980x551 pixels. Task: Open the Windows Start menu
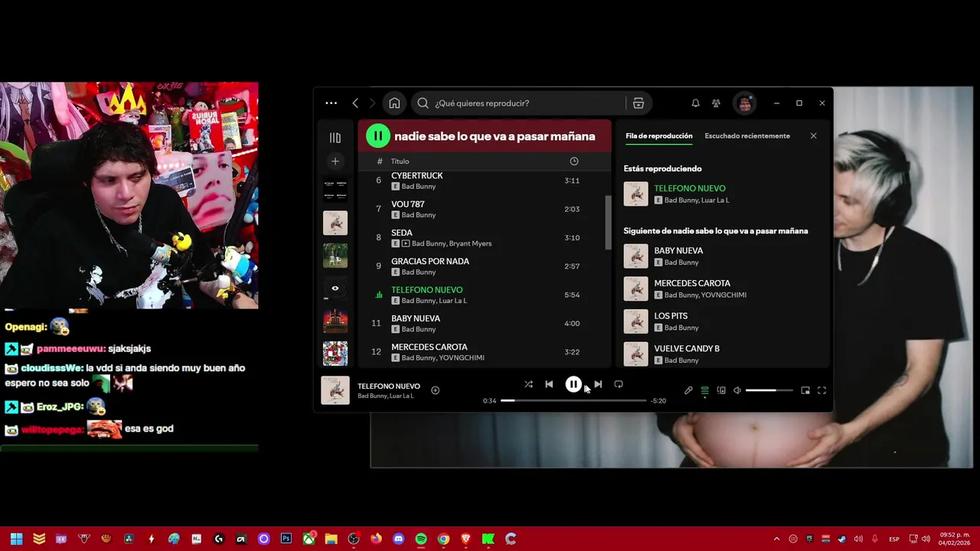point(16,539)
